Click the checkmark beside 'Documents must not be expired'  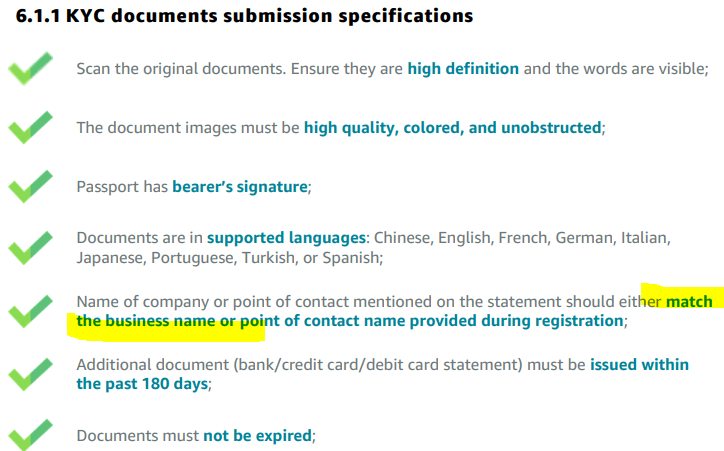point(30,435)
